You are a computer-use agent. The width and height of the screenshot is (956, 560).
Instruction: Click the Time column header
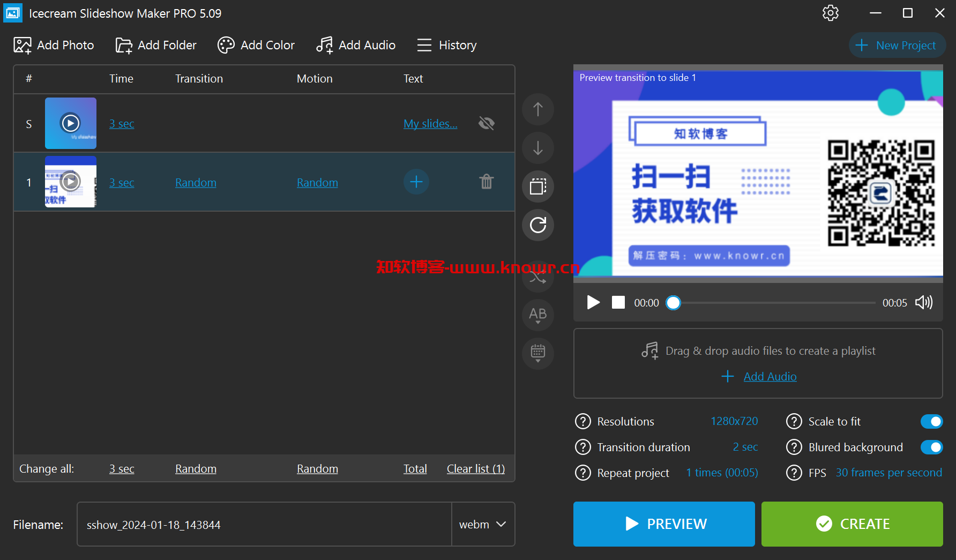click(x=121, y=79)
